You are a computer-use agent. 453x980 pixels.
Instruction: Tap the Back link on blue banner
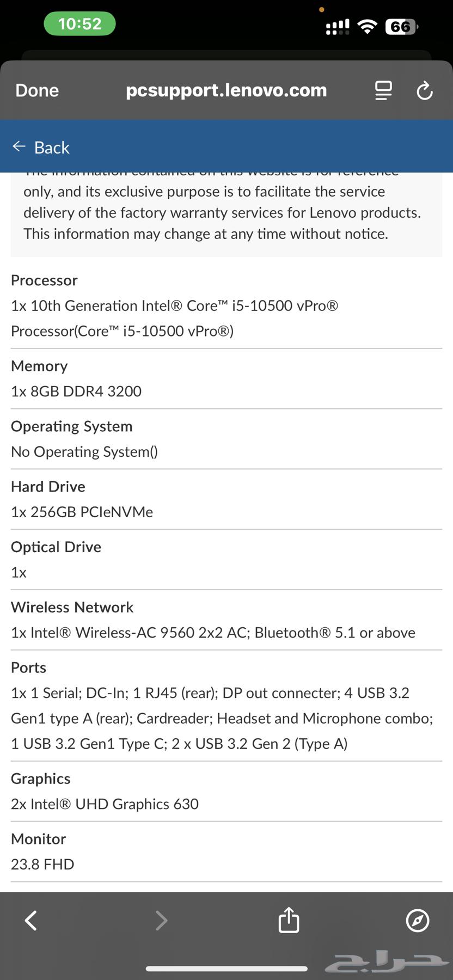pyautogui.click(x=52, y=147)
